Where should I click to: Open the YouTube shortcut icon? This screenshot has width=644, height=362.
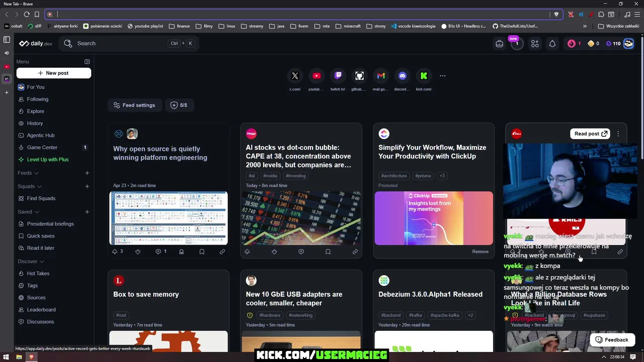316,76
